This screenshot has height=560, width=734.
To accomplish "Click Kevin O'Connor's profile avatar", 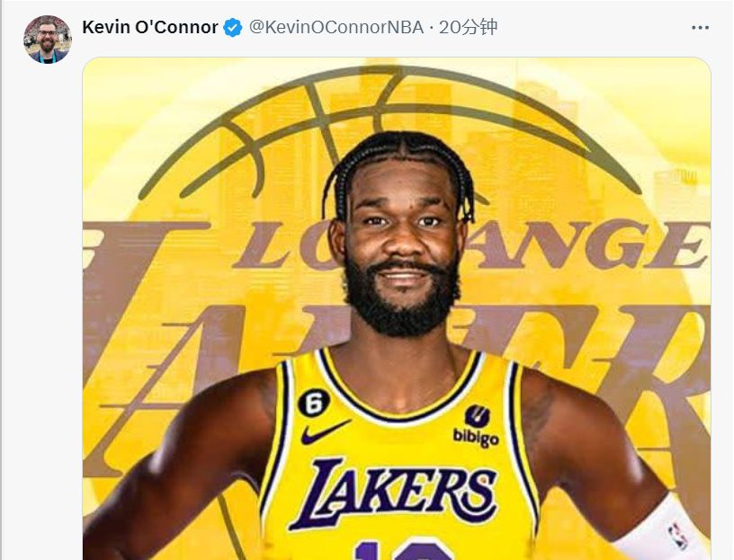I will pyautogui.click(x=48, y=39).
